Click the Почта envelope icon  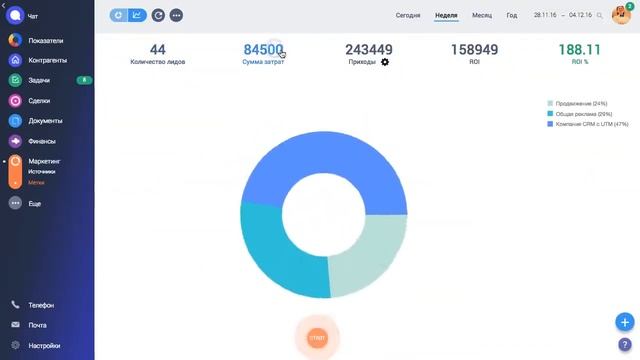coord(15,325)
